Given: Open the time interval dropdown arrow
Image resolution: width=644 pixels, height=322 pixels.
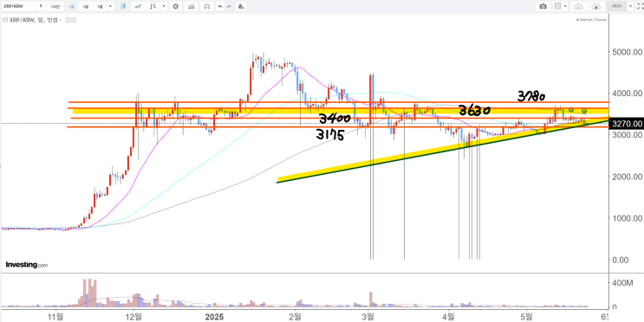Looking at the screenshot, I should [110, 7].
